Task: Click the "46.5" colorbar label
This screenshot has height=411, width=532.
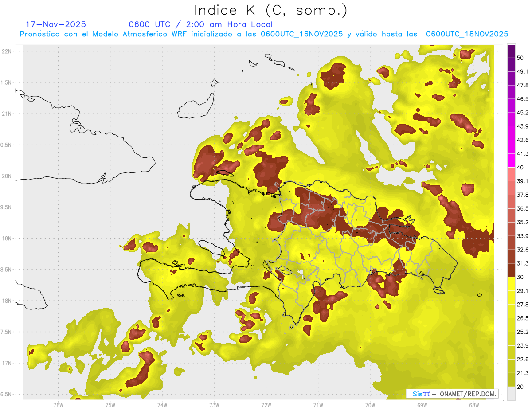Action: pos(523,99)
